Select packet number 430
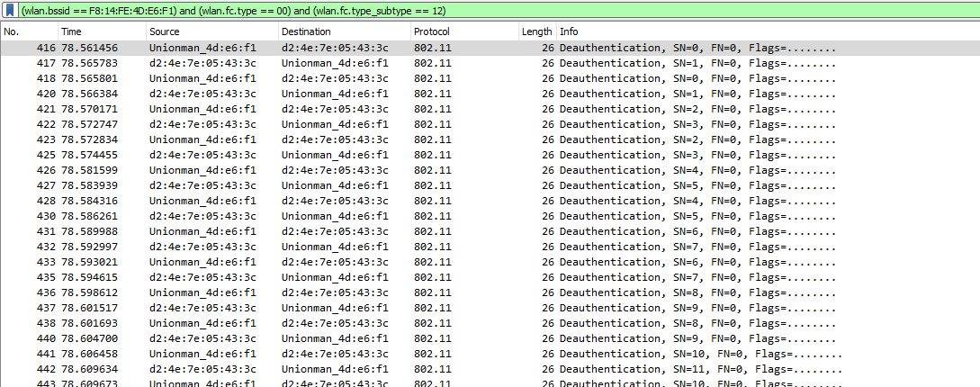 pos(490,216)
